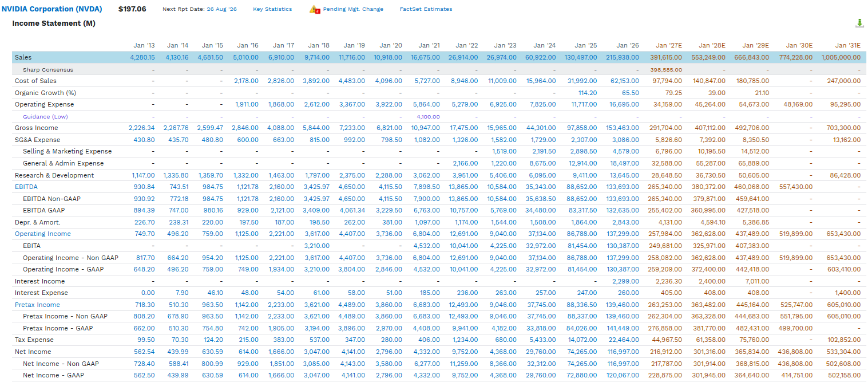
Task: Click the Jan '20 column header
Action: [391, 45]
